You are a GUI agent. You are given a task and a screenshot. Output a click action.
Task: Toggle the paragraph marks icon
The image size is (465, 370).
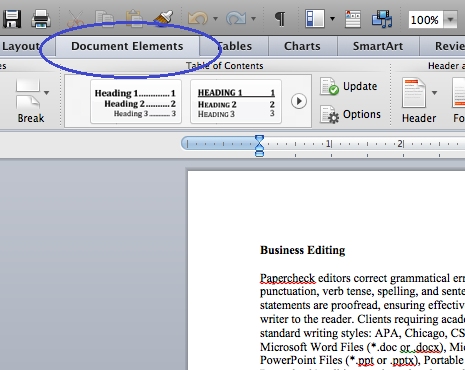280,19
